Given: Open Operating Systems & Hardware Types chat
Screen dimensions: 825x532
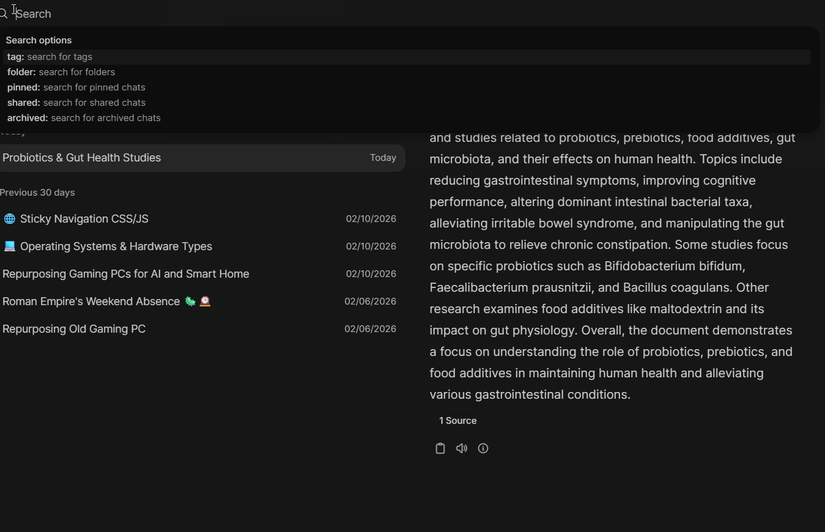Looking at the screenshot, I should [x=202, y=246].
